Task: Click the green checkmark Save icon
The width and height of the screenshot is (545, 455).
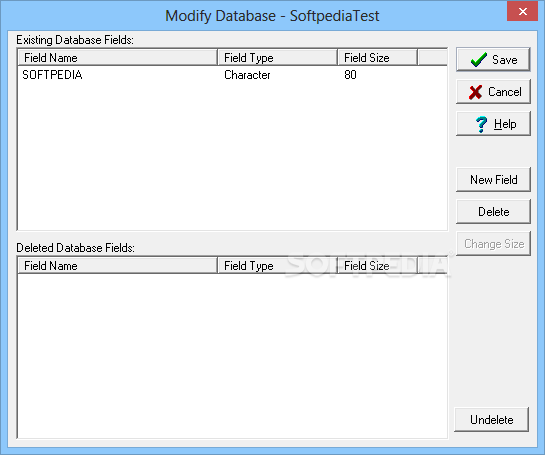Action: 479,59
